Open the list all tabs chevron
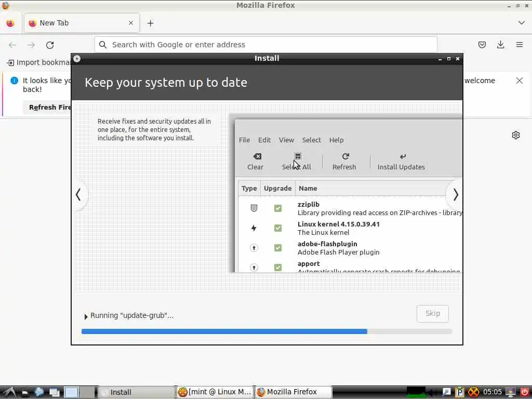 pos(521,23)
